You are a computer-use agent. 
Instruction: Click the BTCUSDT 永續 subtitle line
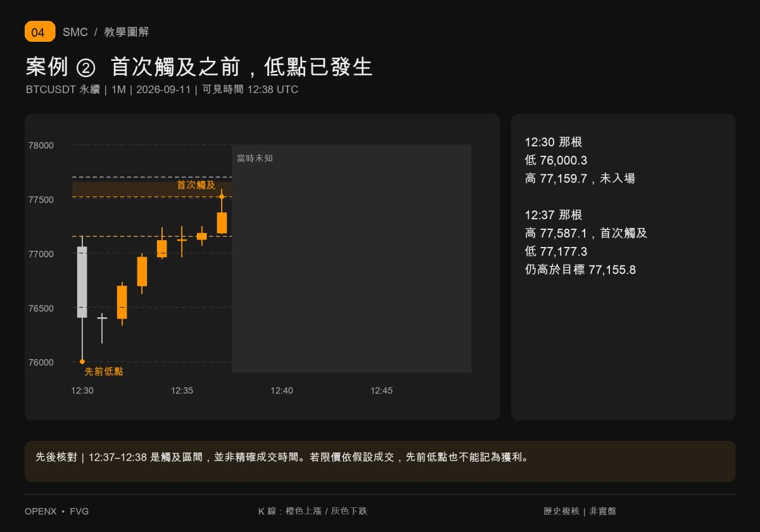coord(161,89)
